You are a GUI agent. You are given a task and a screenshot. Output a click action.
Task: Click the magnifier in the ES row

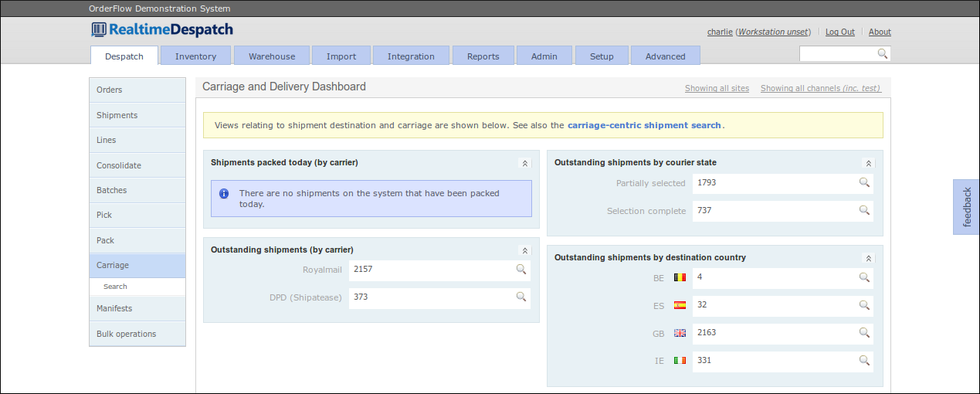coord(864,304)
